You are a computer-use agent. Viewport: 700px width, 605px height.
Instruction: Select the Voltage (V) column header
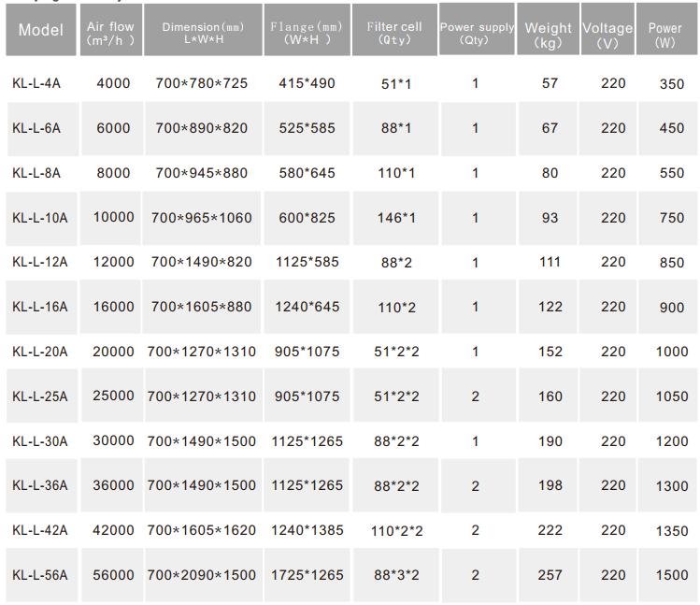(x=607, y=35)
